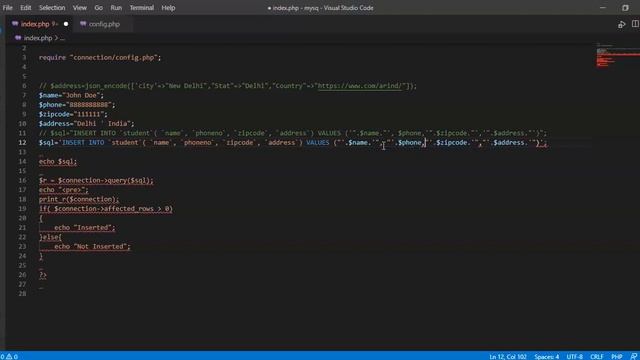The image size is (640, 360).
Task: Click the breadcrumb PHP file icon
Action: point(18,38)
